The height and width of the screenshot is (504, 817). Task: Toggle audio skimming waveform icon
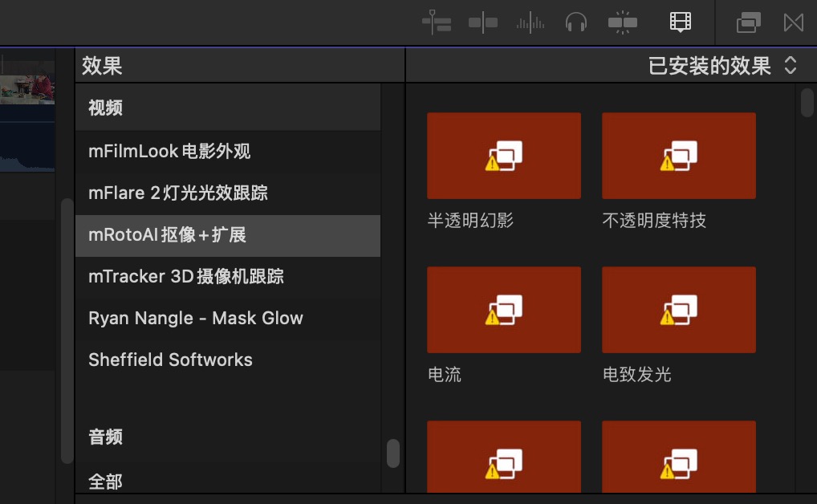pos(530,22)
